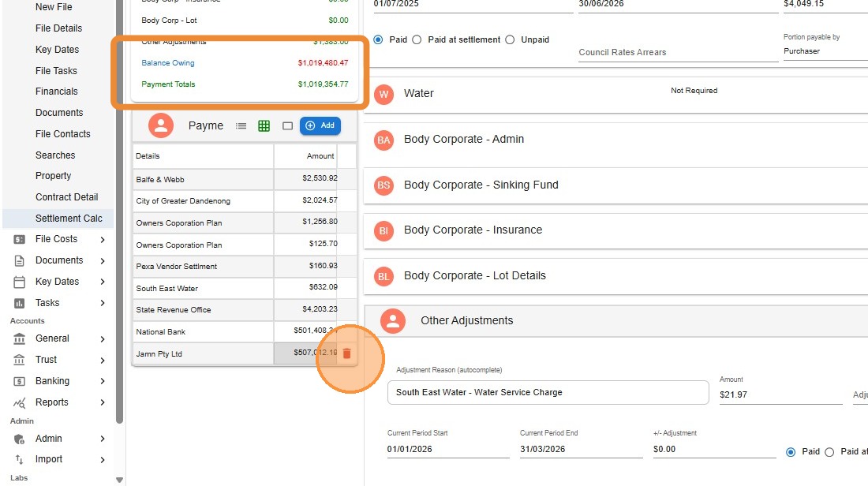Screen dimensions: 868x486
Task: Click the Other Adjustments person icon
Action: [393, 321]
